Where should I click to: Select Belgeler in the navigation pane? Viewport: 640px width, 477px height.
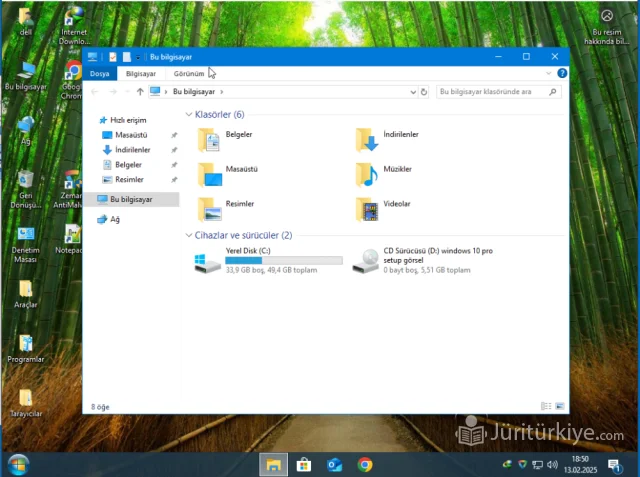point(128,165)
